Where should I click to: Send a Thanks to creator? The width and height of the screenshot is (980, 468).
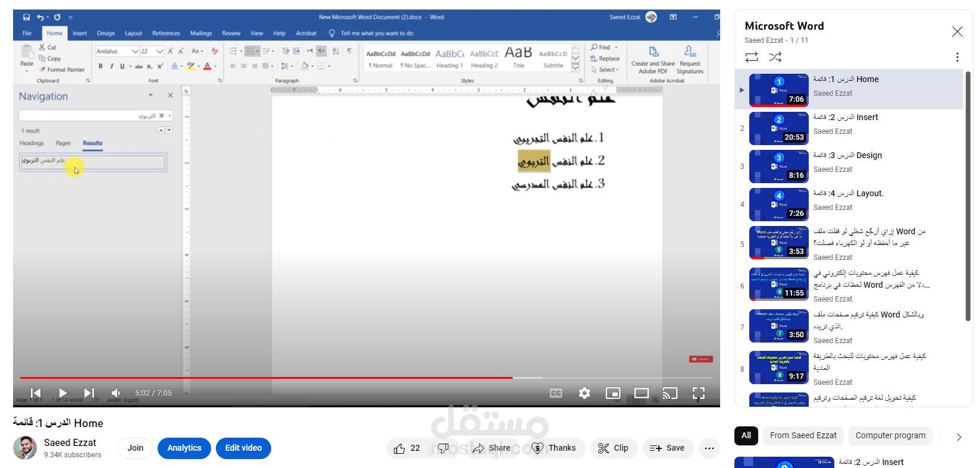coord(553,448)
